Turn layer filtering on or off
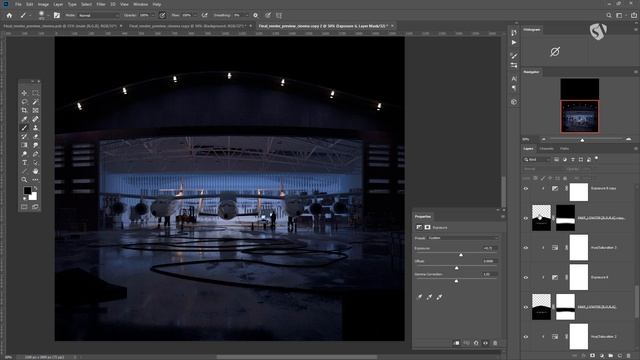 [597, 158]
